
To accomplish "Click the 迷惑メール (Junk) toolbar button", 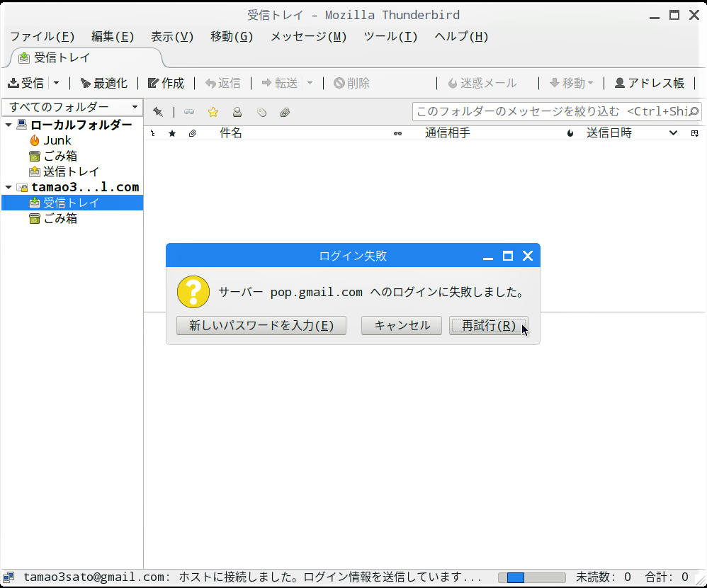I will pyautogui.click(x=482, y=83).
